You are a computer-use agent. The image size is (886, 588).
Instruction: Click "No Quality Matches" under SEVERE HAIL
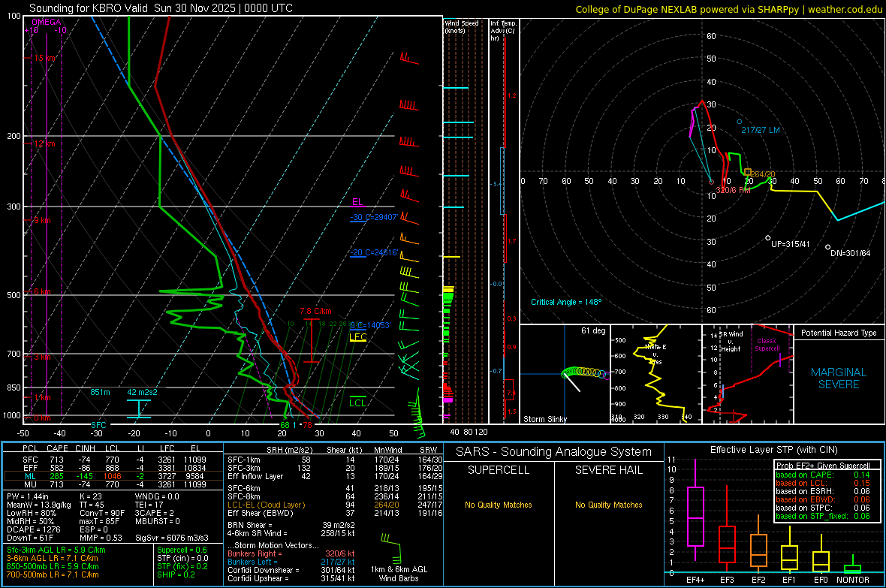pyautogui.click(x=608, y=505)
